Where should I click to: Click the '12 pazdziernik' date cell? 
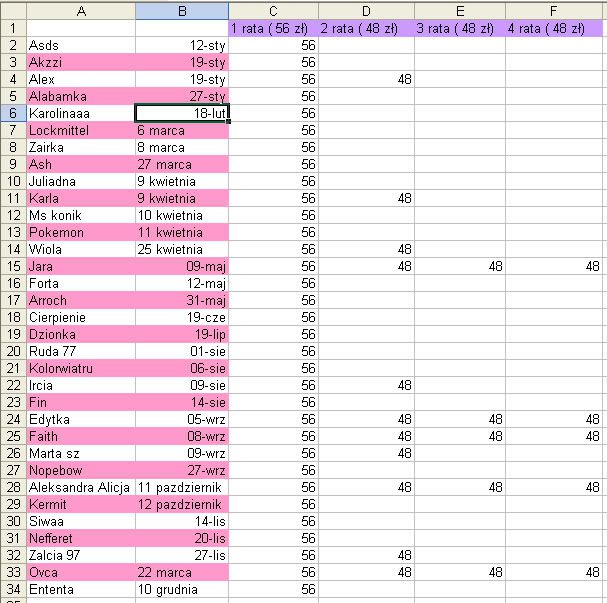point(182,504)
